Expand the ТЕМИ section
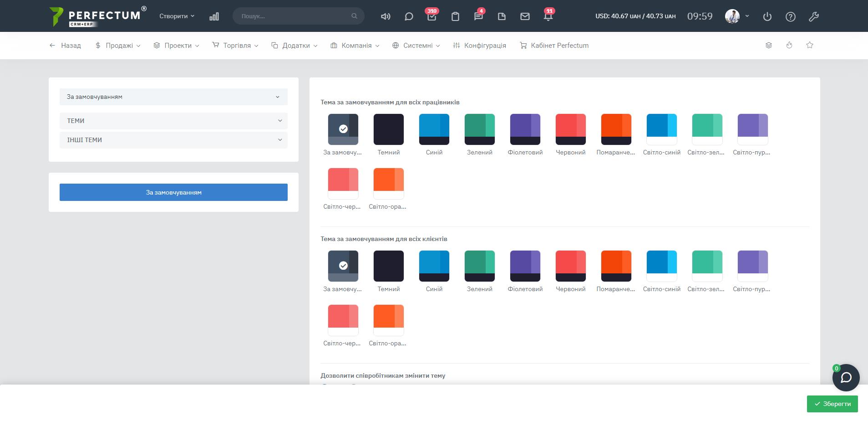 [x=173, y=121]
